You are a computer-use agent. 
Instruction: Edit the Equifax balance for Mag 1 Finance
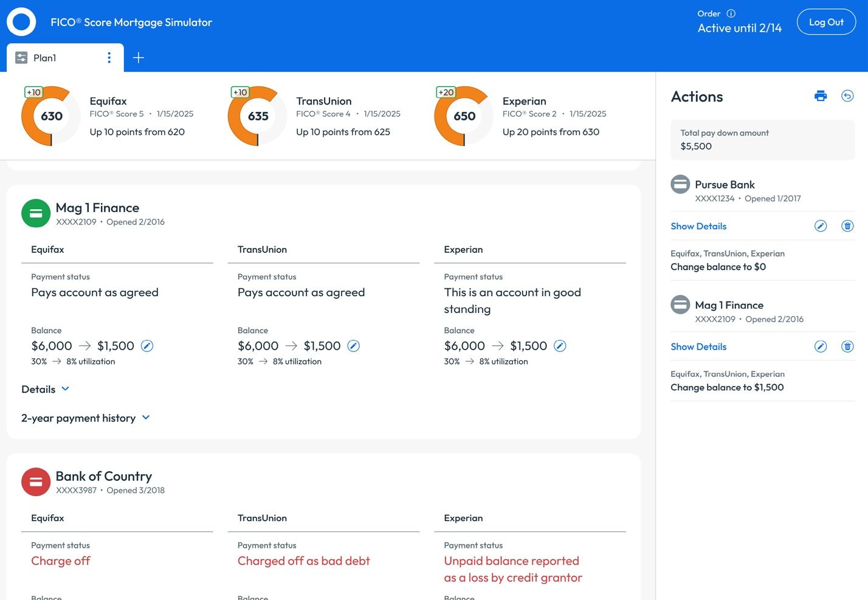[147, 346]
